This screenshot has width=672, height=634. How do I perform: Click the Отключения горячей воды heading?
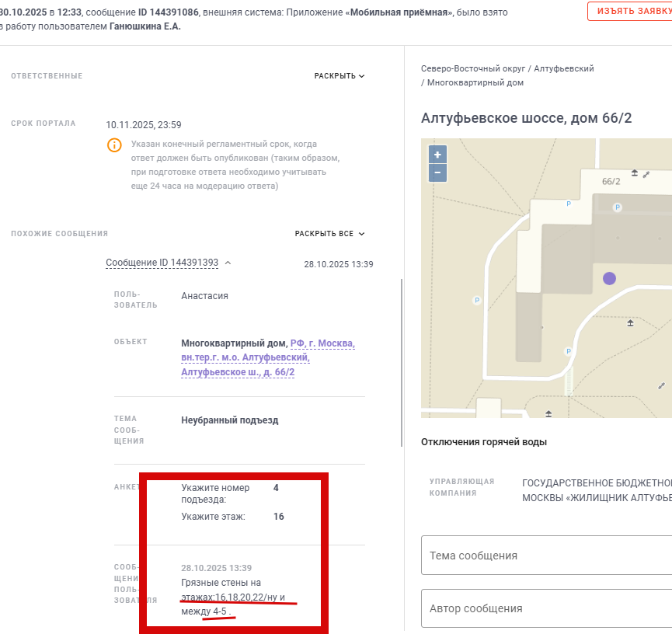484,442
